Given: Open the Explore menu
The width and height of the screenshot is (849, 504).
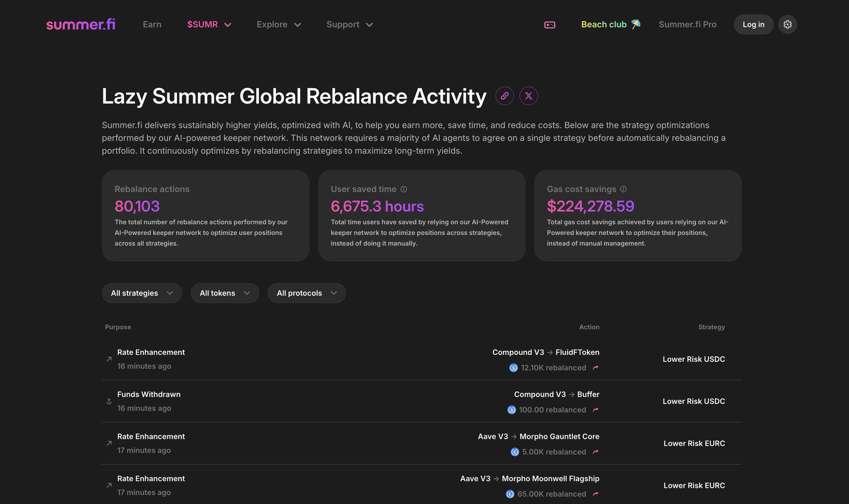Looking at the screenshot, I should 278,25.
